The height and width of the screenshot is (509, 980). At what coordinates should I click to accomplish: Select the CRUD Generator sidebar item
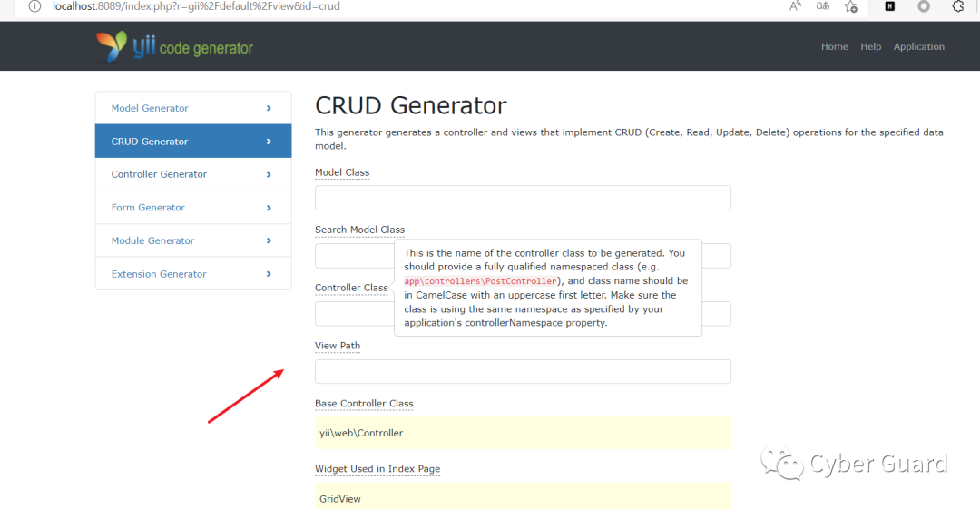(193, 141)
